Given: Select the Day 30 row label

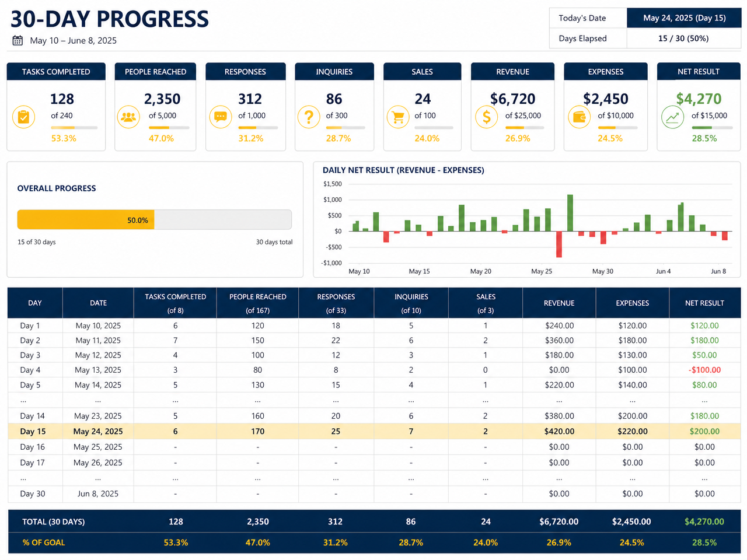Looking at the screenshot, I should click(33, 494).
